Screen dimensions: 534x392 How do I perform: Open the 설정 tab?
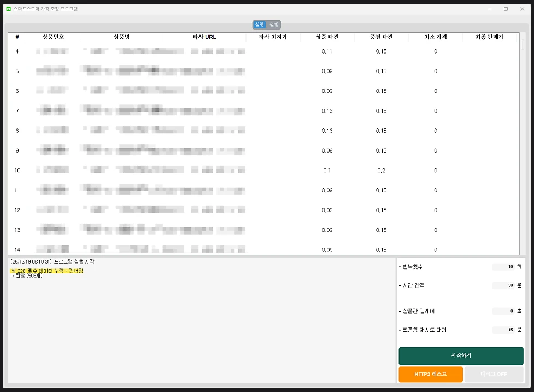click(274, 25)
